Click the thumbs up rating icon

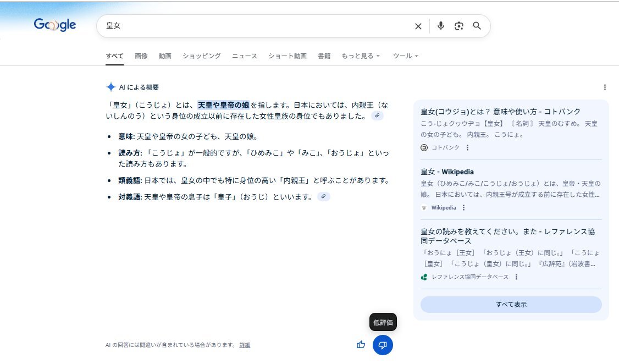coord(361,345)
